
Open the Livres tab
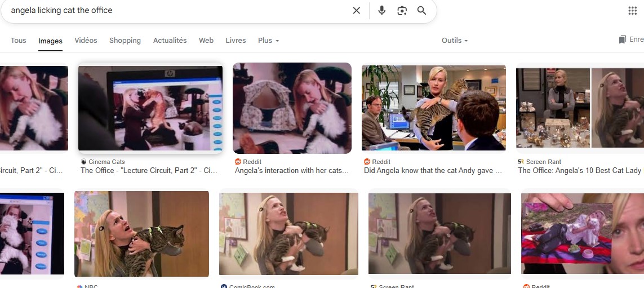[x=236, y=40]
